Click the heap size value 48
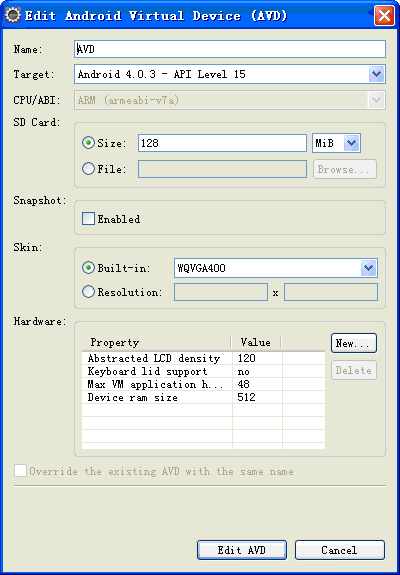The height and width of the screenshot is (575, 400). 243,384
